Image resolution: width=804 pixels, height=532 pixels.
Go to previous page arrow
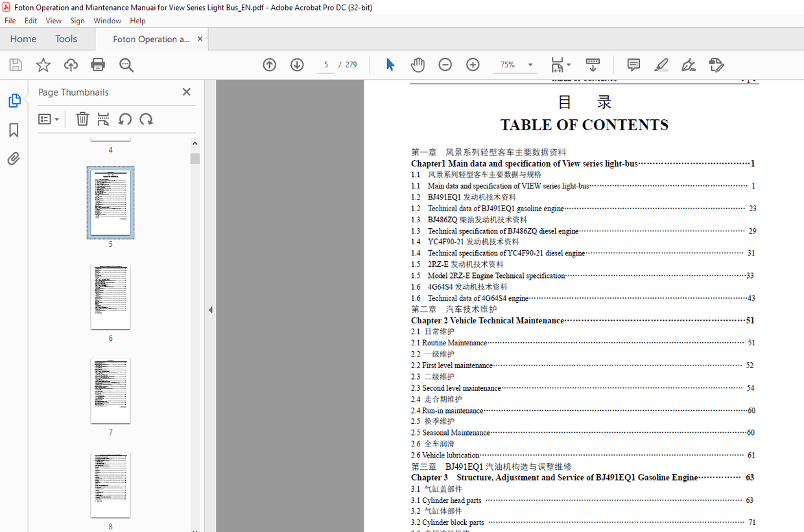pyautogui.click(x=269, y=65)
